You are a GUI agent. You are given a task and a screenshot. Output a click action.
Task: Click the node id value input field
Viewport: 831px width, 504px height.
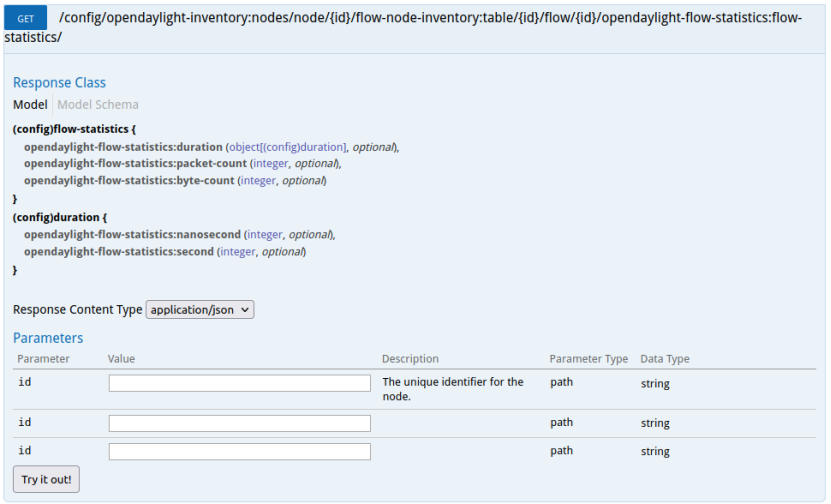click(x=239, y=383)
